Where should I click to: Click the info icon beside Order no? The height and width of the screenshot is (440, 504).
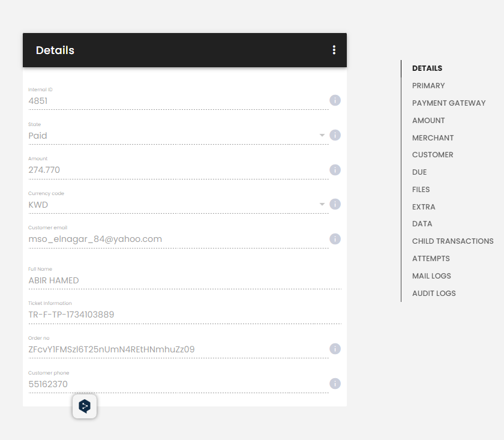335,349
